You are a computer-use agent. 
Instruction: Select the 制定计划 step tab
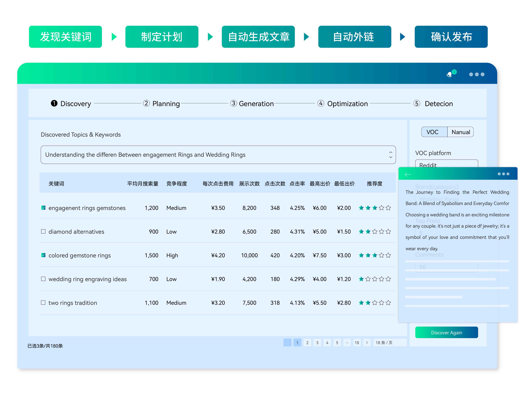[162, 37]
